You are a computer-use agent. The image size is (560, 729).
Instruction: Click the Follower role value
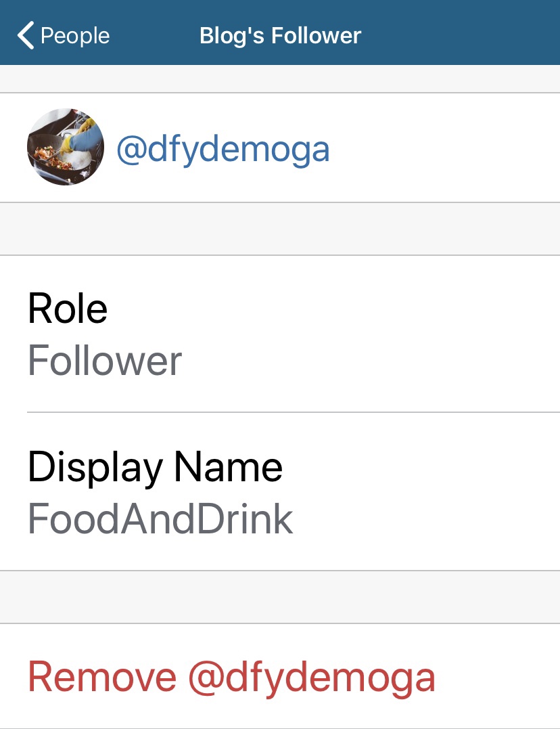(105, 361)
